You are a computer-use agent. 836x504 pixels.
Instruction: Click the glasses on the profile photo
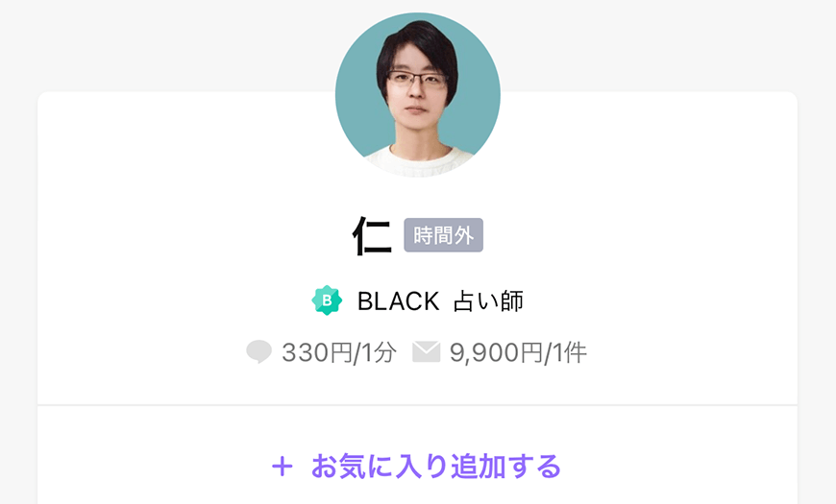coord(417,80)
